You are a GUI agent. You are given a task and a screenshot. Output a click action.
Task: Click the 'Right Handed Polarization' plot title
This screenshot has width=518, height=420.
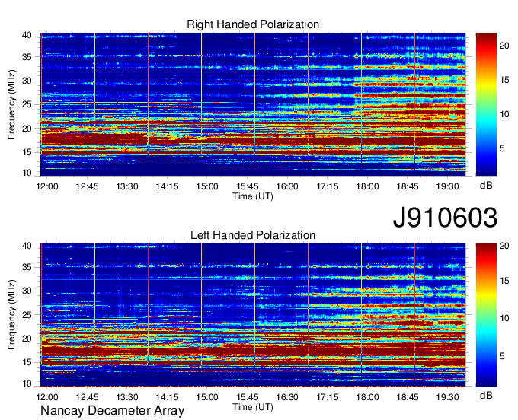click(253, 24)
